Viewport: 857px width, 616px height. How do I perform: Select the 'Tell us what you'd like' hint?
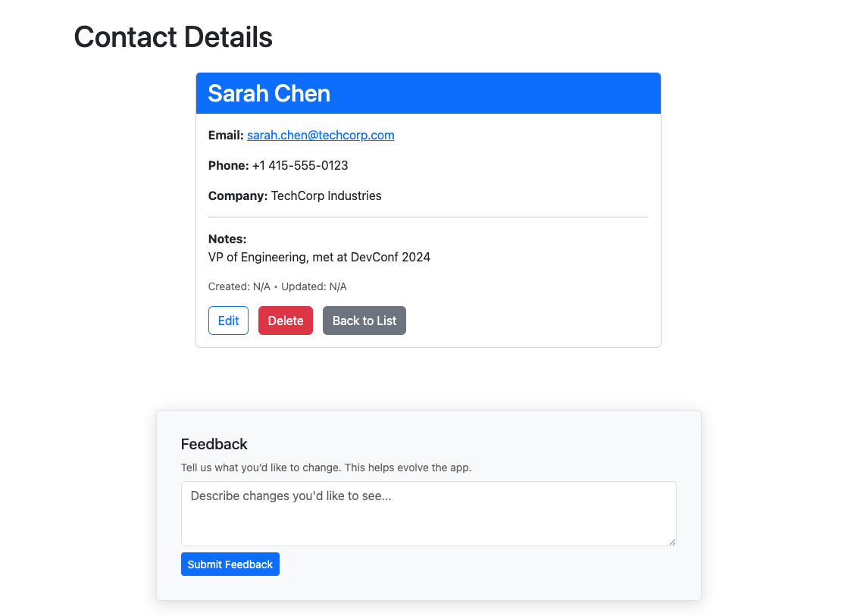[x=327, y=467]
